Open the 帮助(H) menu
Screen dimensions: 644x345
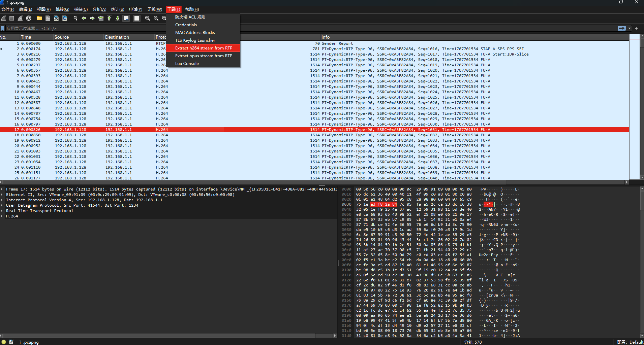[x=192, y=9]
